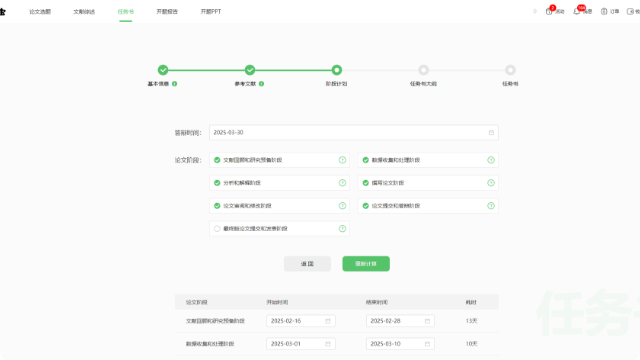The image size is (640, 360).
Task: Uncheck the 数据收集和处理阶段 stage
Action: 366,160
